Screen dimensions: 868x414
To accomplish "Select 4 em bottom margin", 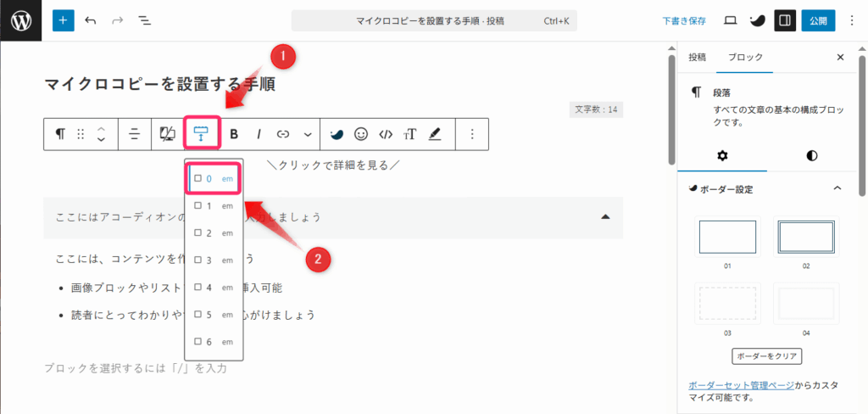I will pyautogui.click(x=214, y=288).
